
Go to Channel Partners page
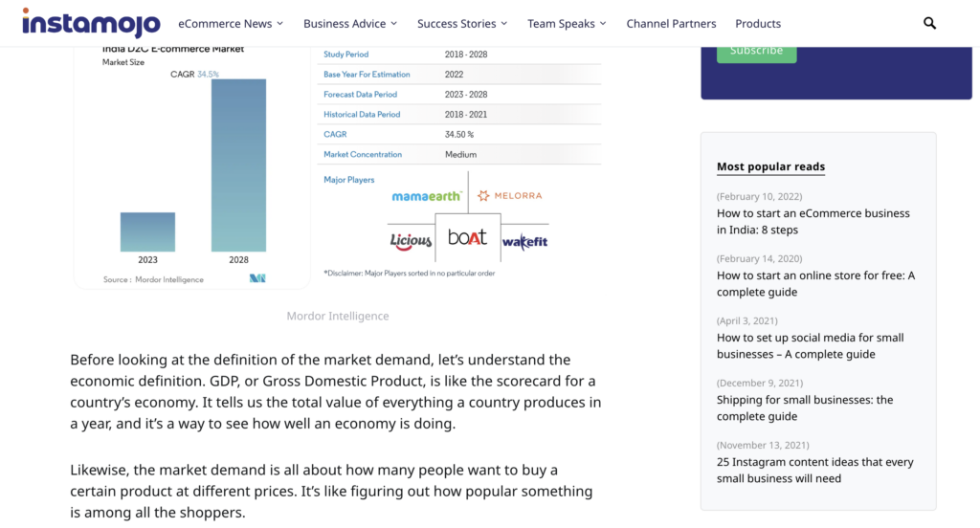pos(671,23)
